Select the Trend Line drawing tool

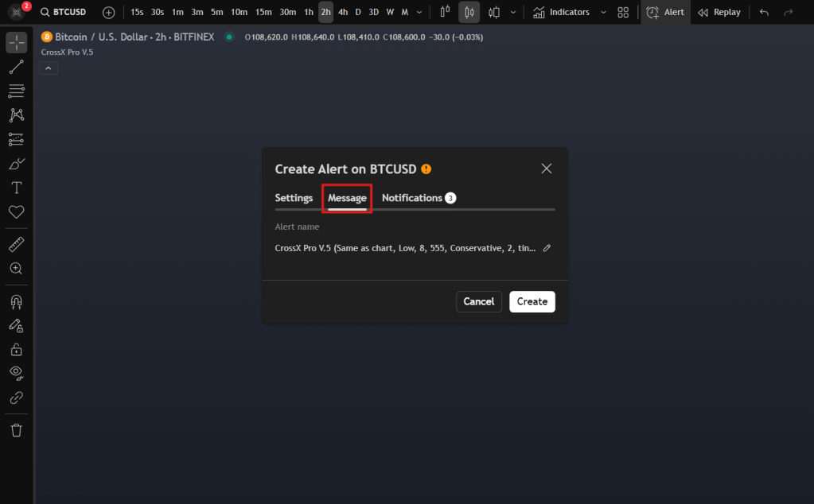(x=16, y=67)
